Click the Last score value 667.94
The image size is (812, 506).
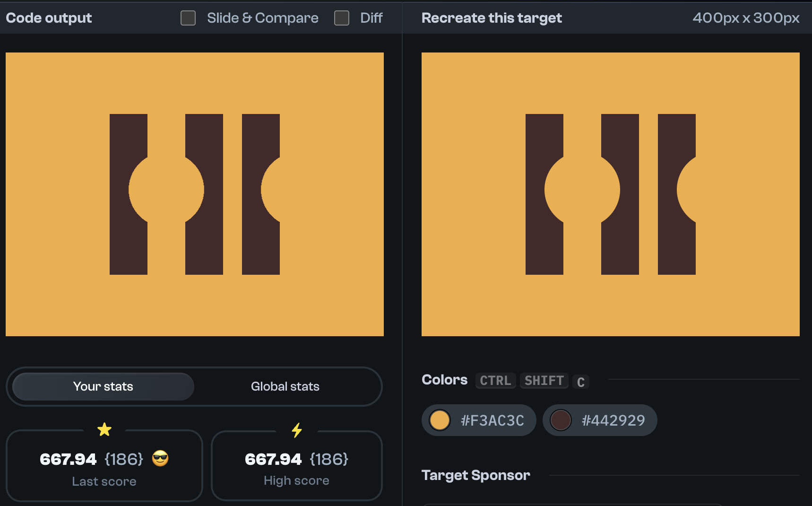click(68, 459)
